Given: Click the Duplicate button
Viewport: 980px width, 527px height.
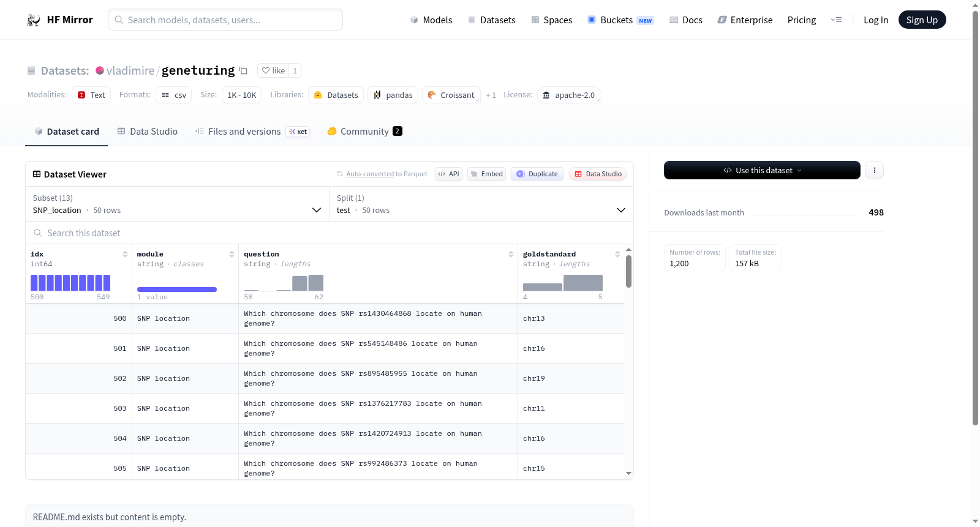Looking at the screenshot, I should click(537, 174).
